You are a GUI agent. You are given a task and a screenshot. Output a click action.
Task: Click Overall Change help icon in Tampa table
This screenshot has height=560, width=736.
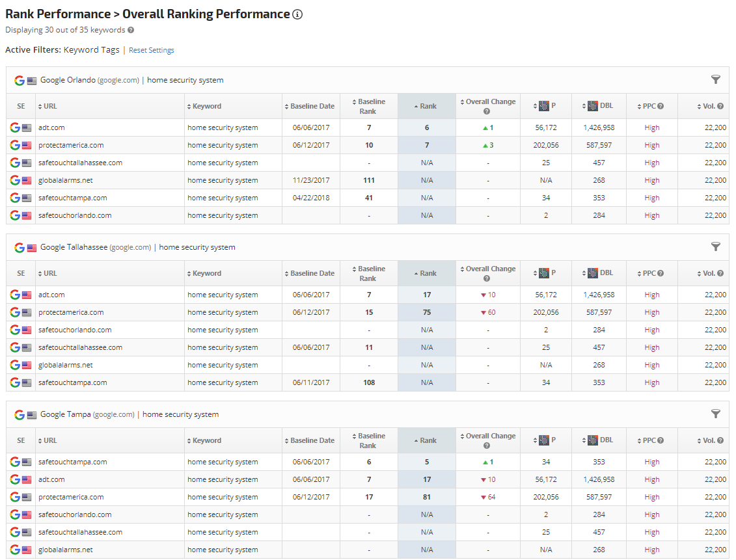pyautogui.click(x=487, y=446)
